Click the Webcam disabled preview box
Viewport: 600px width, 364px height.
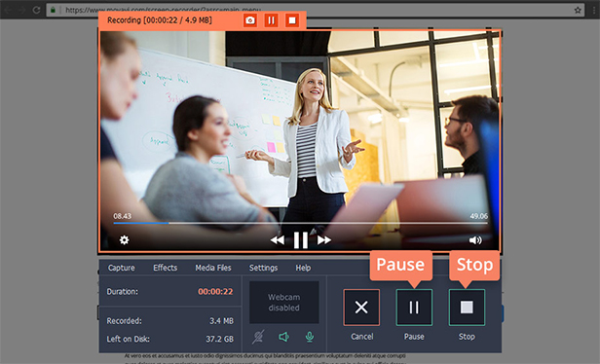(284, 303)
